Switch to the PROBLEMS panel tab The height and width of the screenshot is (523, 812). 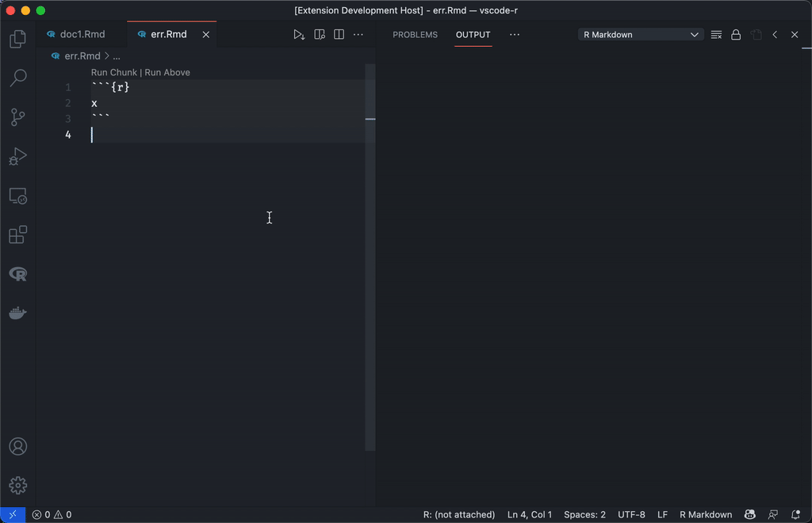[415, 35]
